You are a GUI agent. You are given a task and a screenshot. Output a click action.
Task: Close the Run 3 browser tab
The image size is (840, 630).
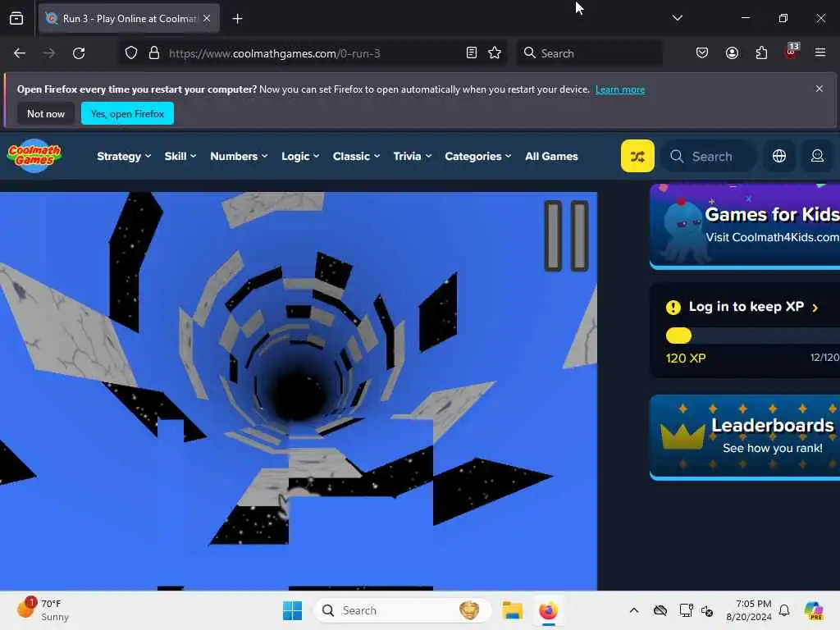[207, 18]
